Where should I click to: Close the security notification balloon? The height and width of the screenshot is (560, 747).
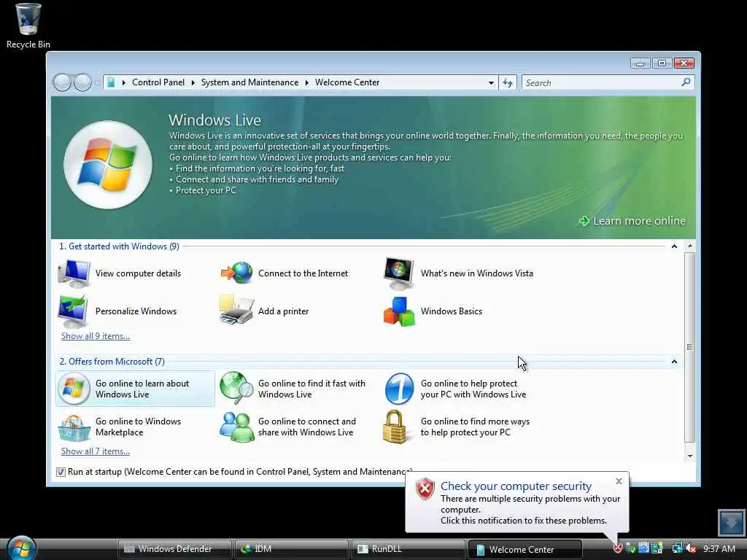click(619, 481)
